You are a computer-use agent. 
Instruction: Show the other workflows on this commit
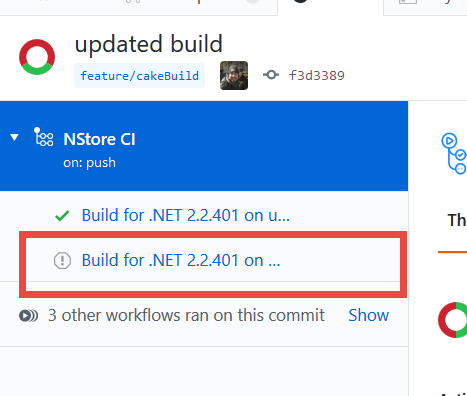[x=369, y=315]
